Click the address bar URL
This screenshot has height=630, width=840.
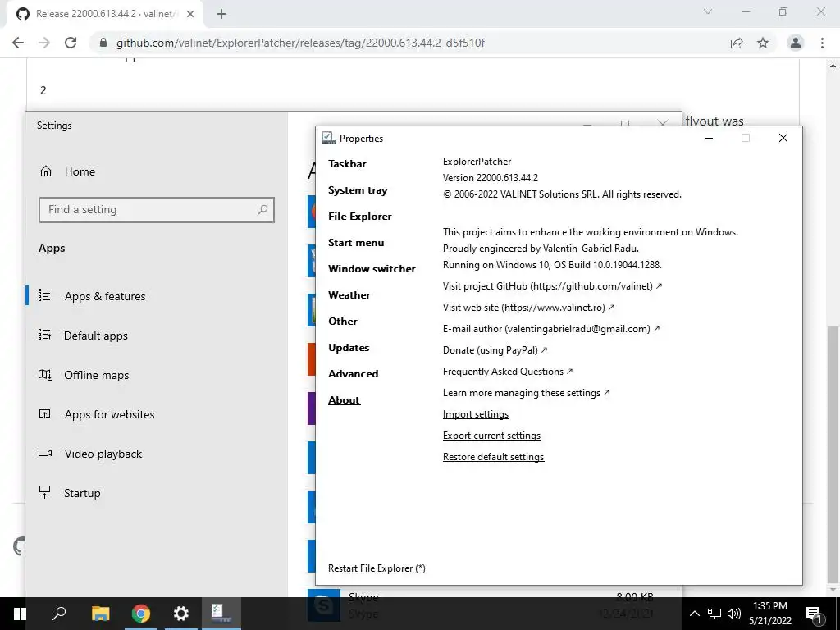click(300, 43)
